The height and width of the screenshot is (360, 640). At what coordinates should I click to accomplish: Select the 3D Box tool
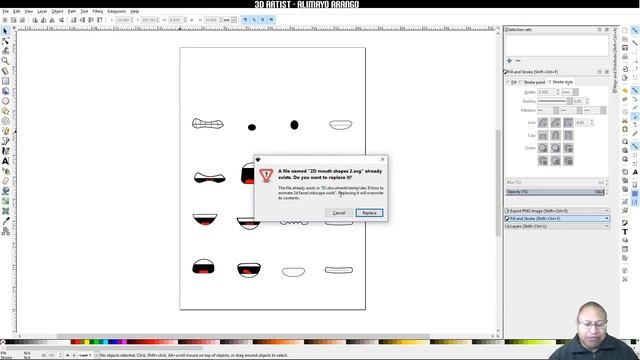(5, 91)
